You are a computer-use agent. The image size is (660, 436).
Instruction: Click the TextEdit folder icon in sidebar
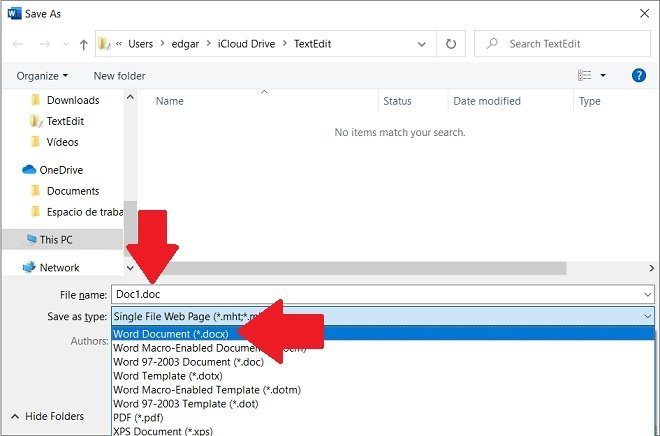coord(36,121)
